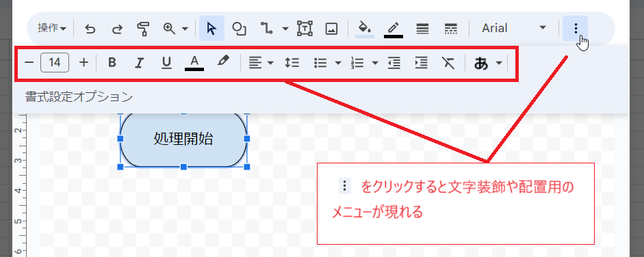This screenshot has height=257, width=644.
Task: Select the paint format roller tool
Action: (x=143, y=29)
